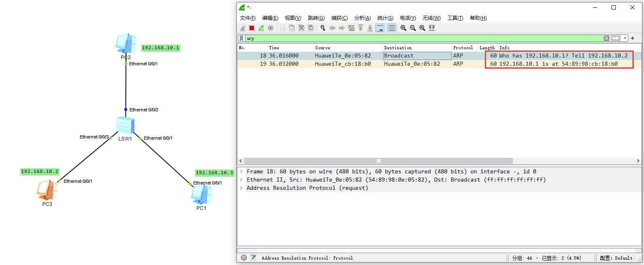Viewport: 644px width, 265px height.
Task: Click the Close capture file icon
Action: (x=301, y=28)
